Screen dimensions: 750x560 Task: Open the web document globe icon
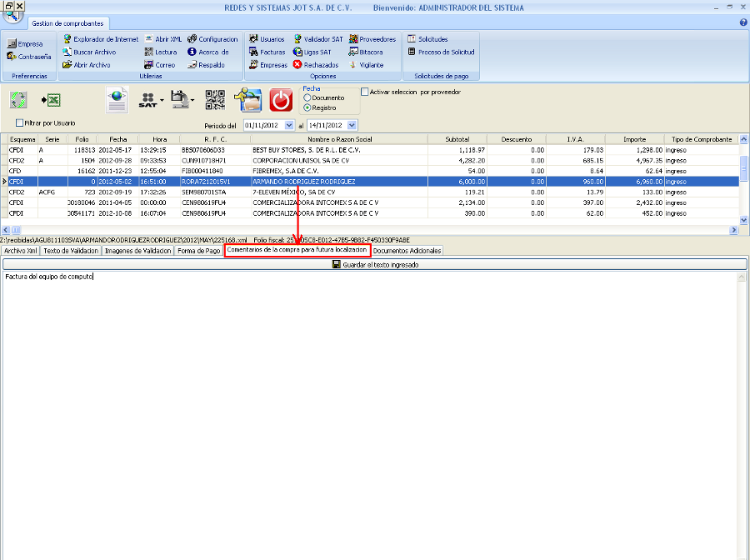coord(117,100)
